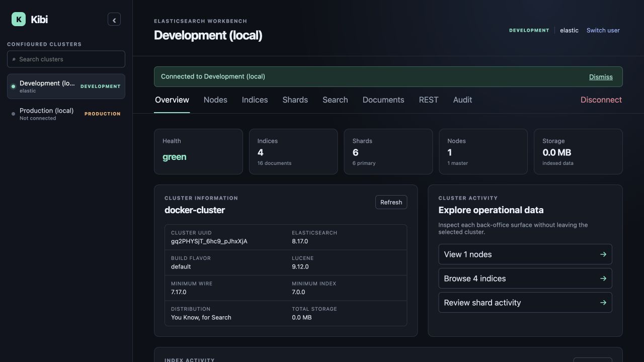Collapse the sidebar with the chevron button
644x362 pixels.
(x=114, y=20)
